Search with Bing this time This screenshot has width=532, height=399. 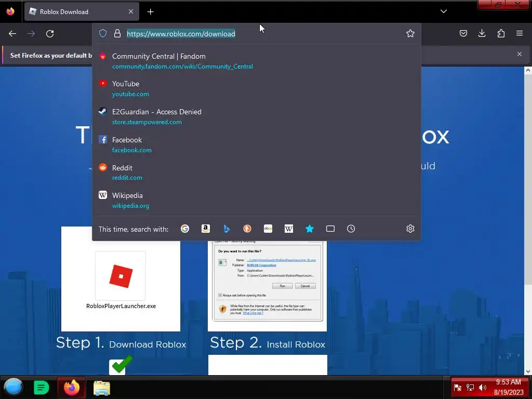pyautogui.click(x=227, y=229)
